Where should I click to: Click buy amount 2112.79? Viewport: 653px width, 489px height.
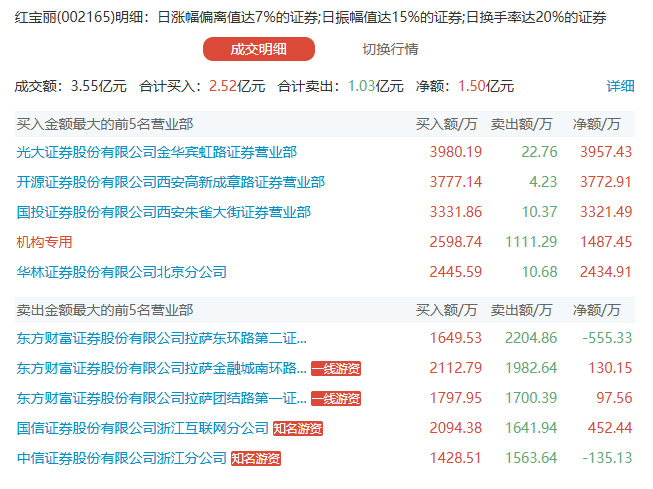pyautogui.click(x=456, y=368)
